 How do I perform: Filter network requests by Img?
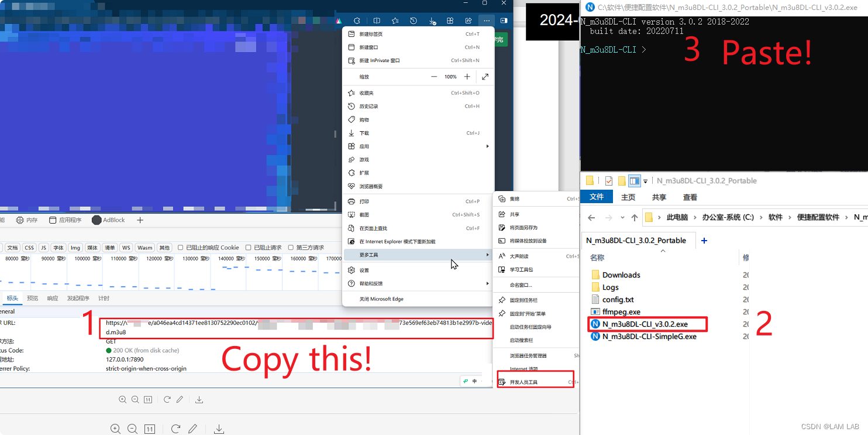point(75,248)
